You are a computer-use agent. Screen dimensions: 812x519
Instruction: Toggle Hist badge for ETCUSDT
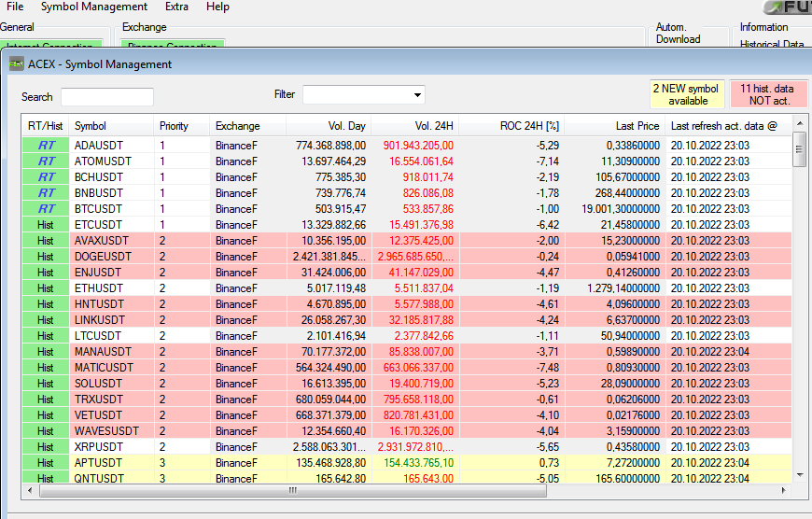pos(46,225)
